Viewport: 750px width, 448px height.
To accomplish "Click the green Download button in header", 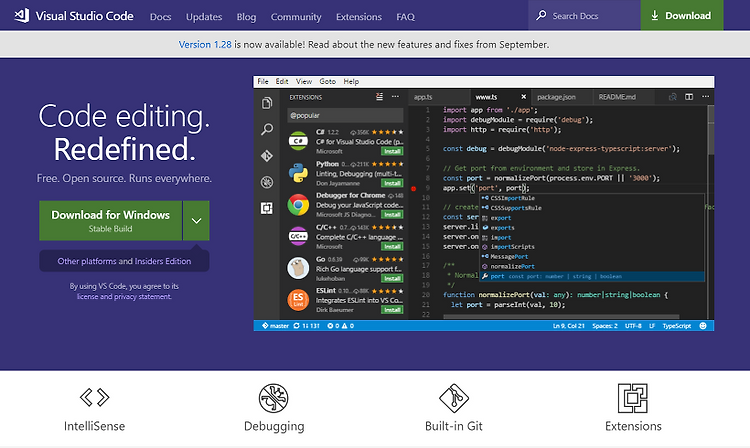I will pos(682,16).
